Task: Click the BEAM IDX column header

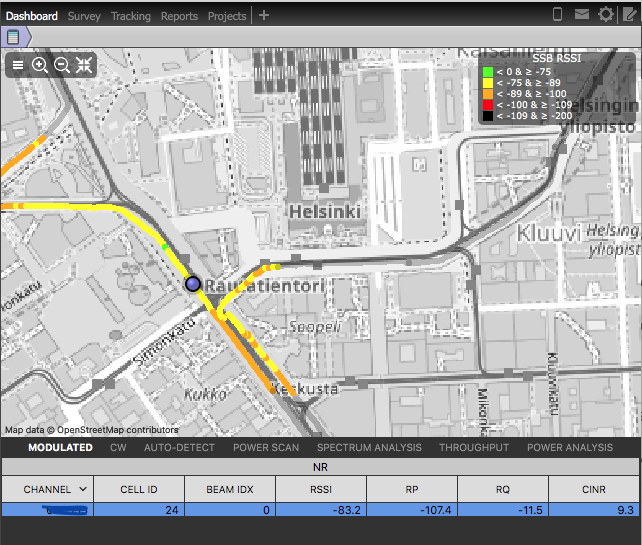Action: click(x=230, y=489)
